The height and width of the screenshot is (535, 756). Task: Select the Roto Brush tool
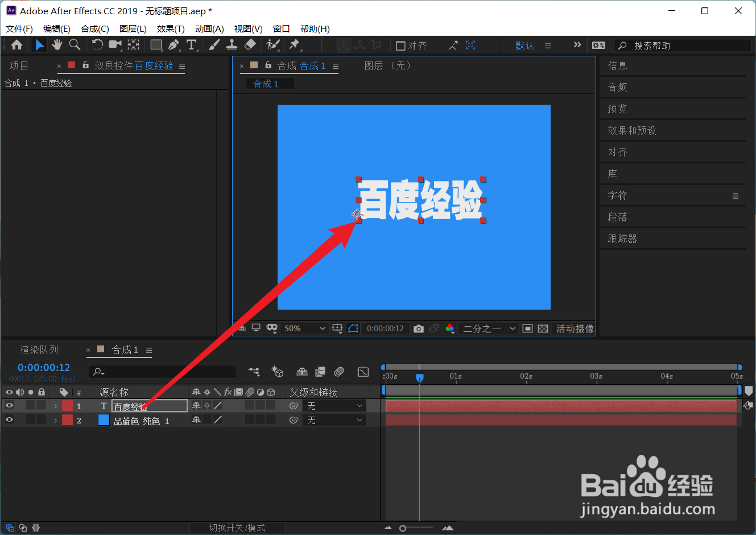click(x=273, y=45)
